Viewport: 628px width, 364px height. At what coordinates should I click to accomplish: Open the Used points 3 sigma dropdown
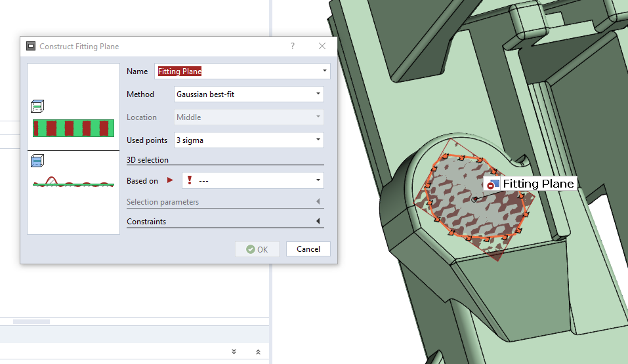pos(318,140)
